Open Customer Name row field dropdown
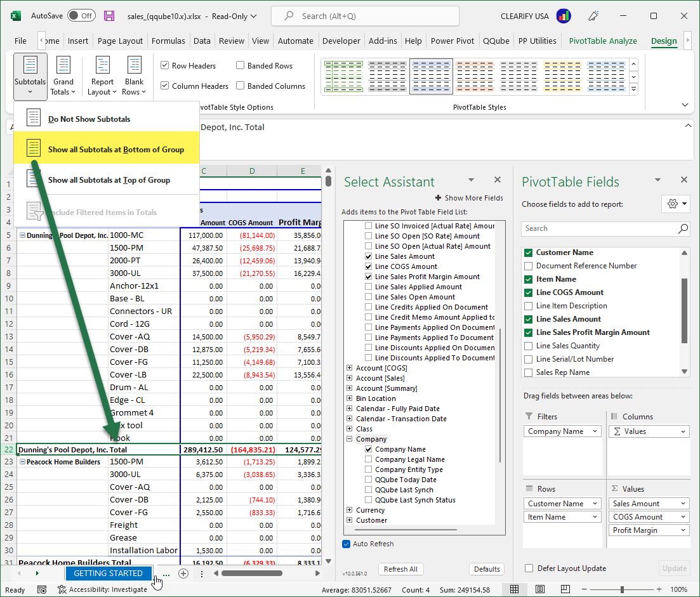 [x=595, y=504]
